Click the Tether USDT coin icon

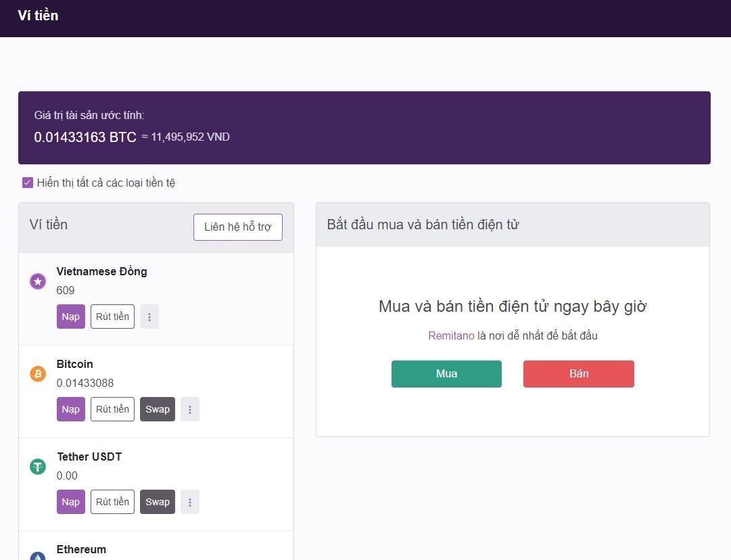pyautogui.click(x=38, y=466)
